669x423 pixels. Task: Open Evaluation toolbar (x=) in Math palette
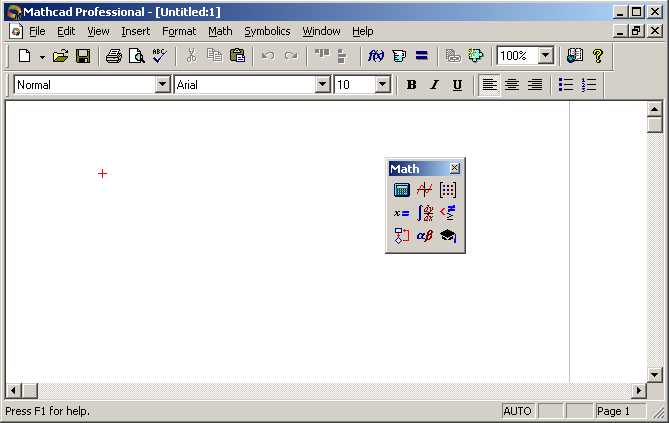tap(401, 213)
